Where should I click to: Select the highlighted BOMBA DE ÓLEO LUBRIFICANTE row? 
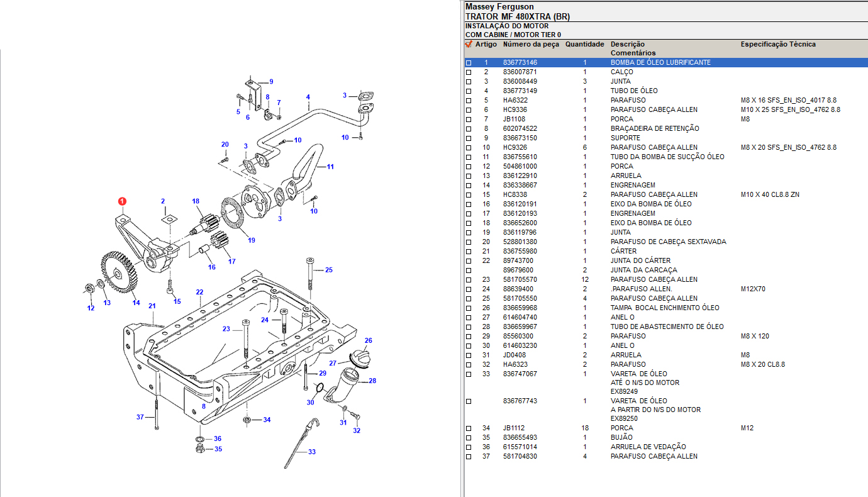pos(660,63)
